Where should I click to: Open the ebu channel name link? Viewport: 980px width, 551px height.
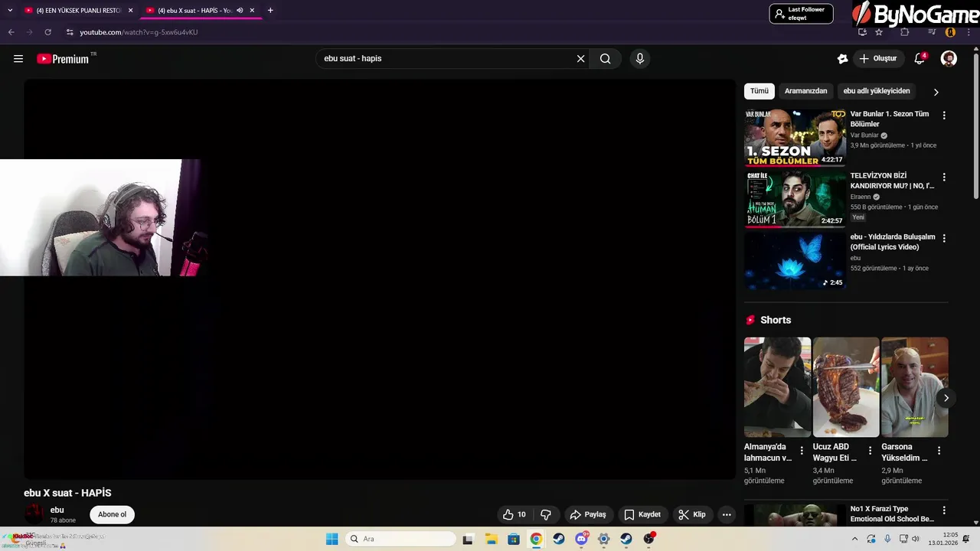57,510
